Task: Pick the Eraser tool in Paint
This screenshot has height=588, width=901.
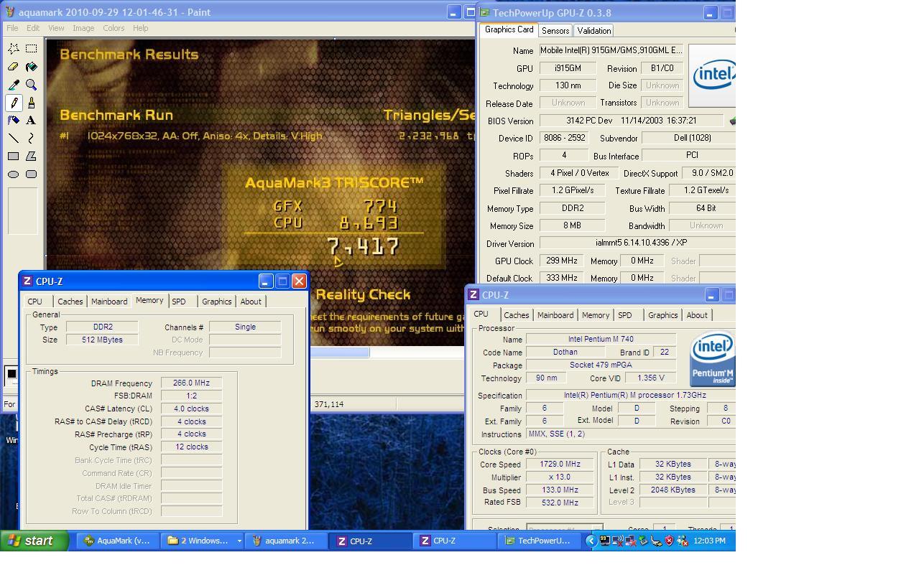Action: pos(14,67)
